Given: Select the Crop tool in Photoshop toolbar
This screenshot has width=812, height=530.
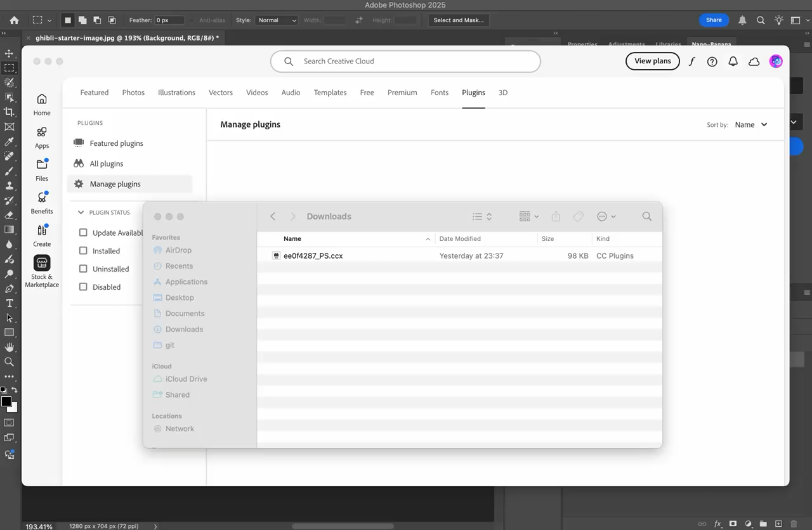Looking at the screenshot, I should (x=9, y=112).
